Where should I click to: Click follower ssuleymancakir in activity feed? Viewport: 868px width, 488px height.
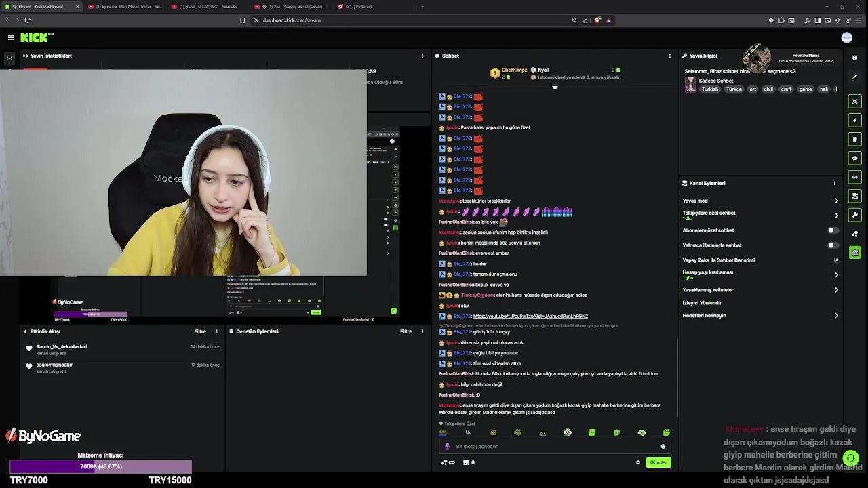click(x=54, y=365)
